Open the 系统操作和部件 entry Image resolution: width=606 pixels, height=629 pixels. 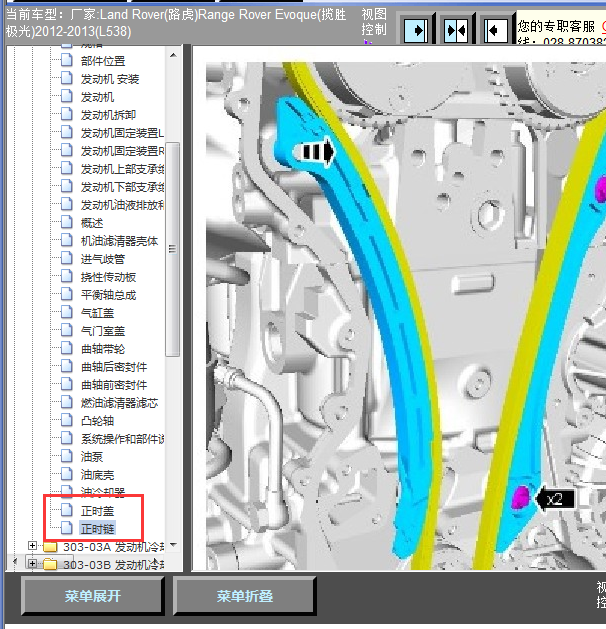[122, 439]
